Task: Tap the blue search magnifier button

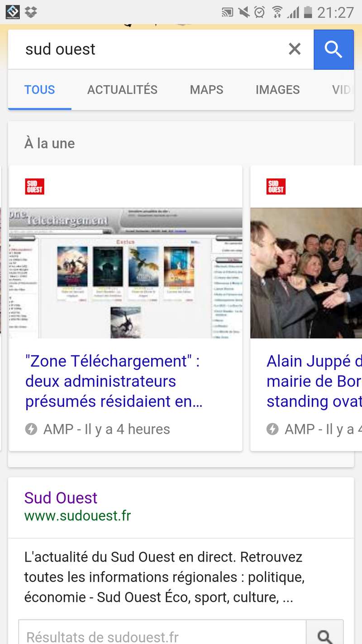Action: pos(333,49)
